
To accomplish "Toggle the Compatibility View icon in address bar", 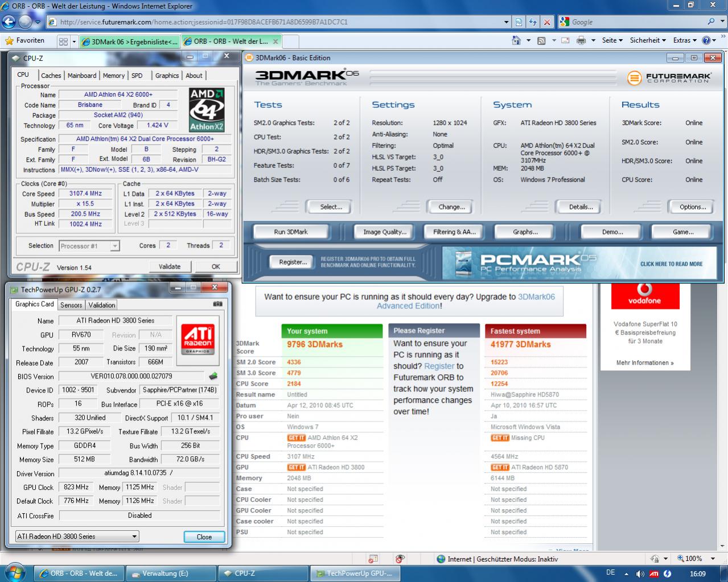I will tap(519, 22).
